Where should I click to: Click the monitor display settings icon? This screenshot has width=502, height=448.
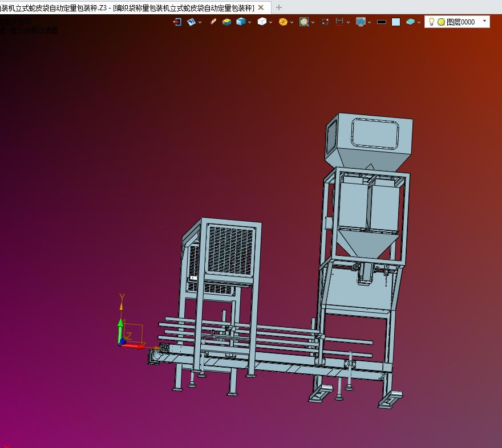(361, 22)
